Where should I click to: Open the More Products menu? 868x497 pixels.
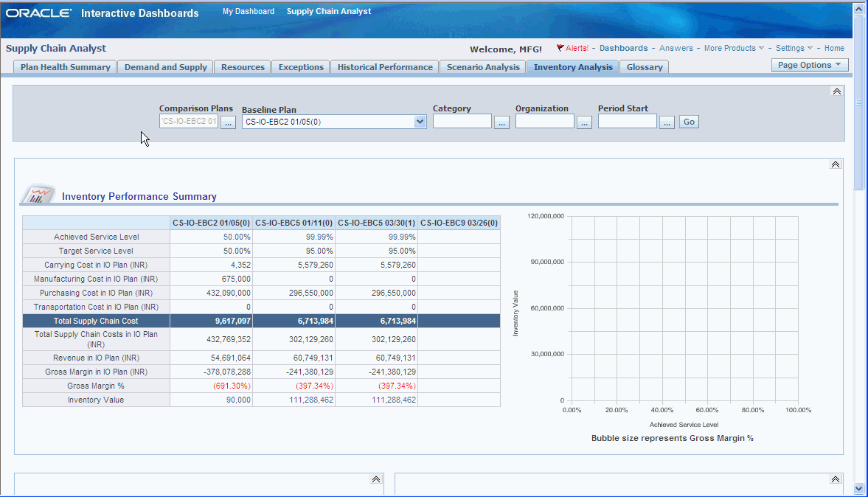coord(734,48)
